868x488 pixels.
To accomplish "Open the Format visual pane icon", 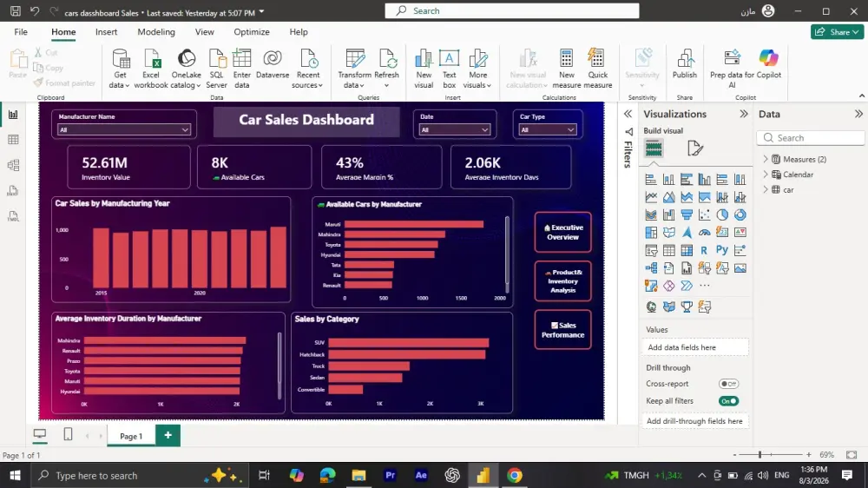I will coord(694,148).
